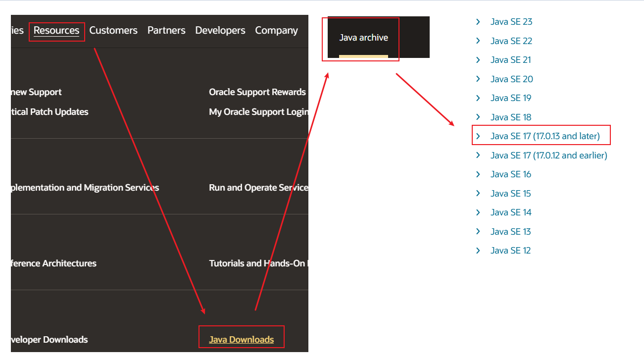Click the Java Downloads link
The image size is (644, 361).
[241, 340]
